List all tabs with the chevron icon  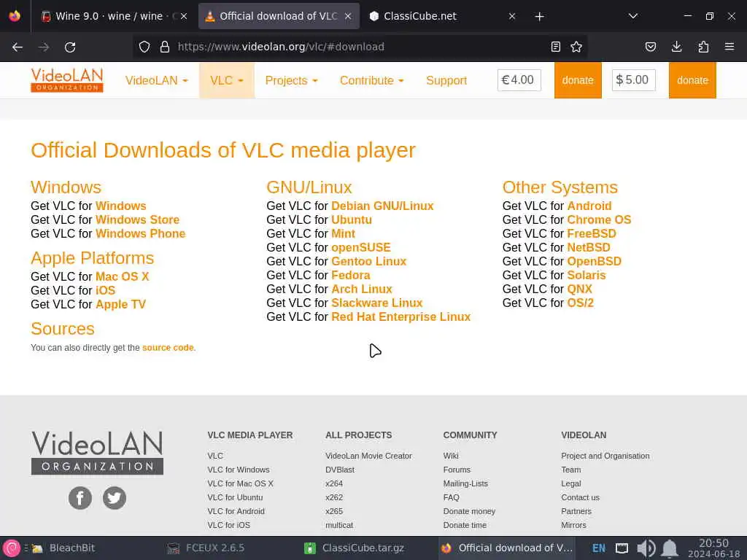click(x=633, y=16)
